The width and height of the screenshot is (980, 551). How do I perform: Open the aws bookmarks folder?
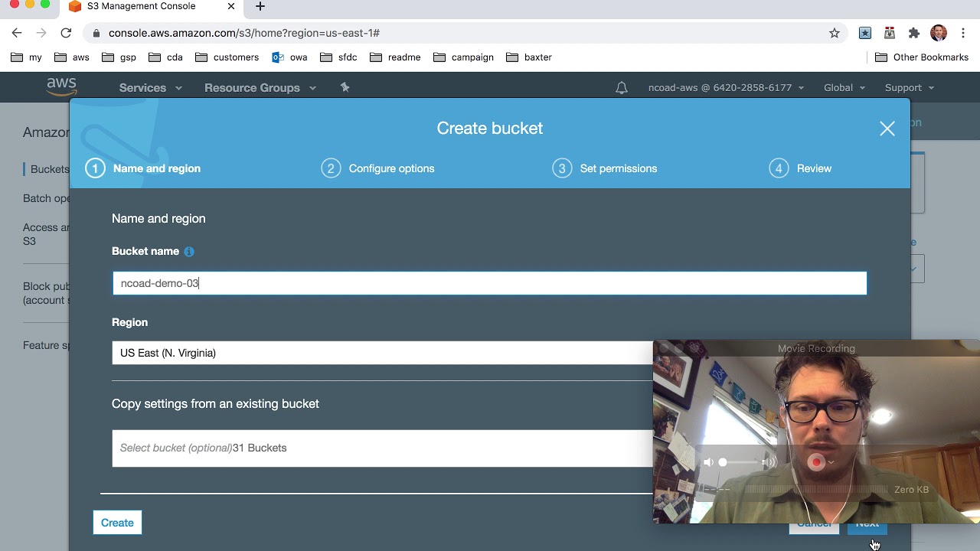(x=72, y=57)
